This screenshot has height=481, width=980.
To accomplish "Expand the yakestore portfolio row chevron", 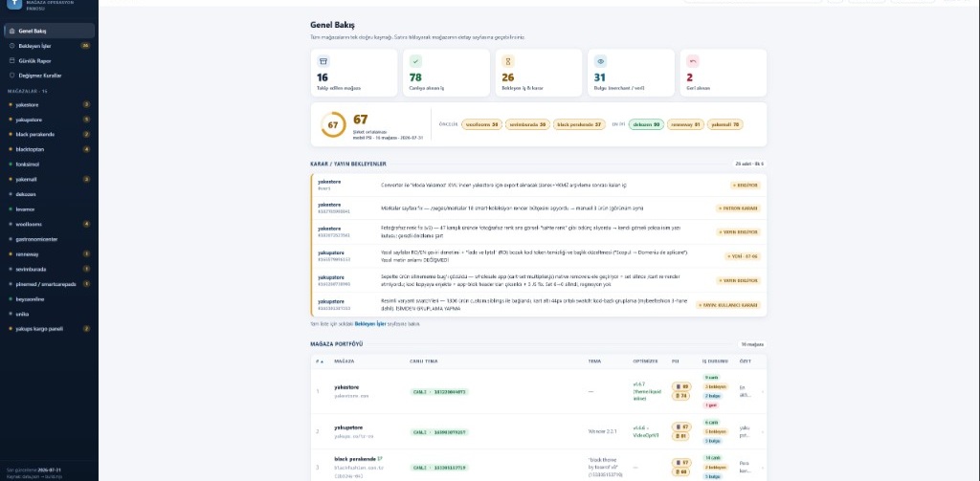I will [762, 391].
